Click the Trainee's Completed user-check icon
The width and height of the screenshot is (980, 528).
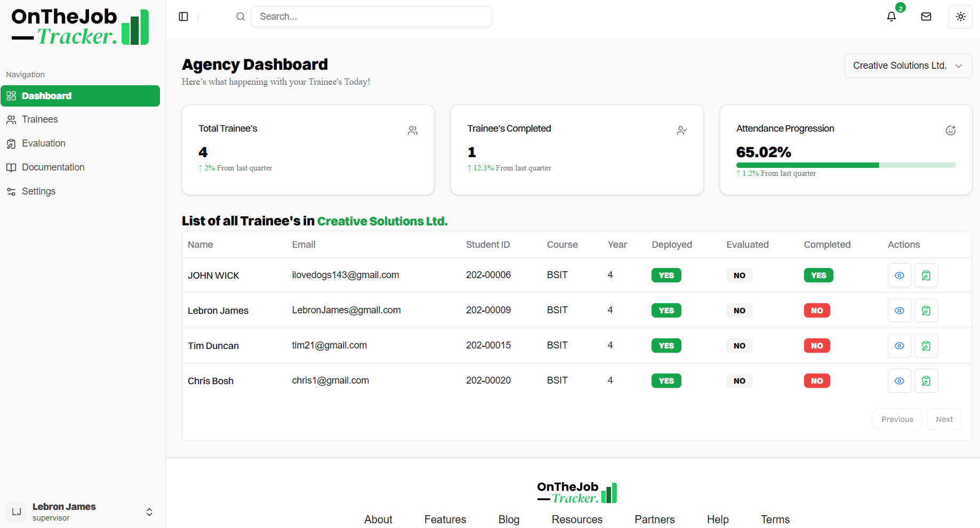[x=682, y=131]
